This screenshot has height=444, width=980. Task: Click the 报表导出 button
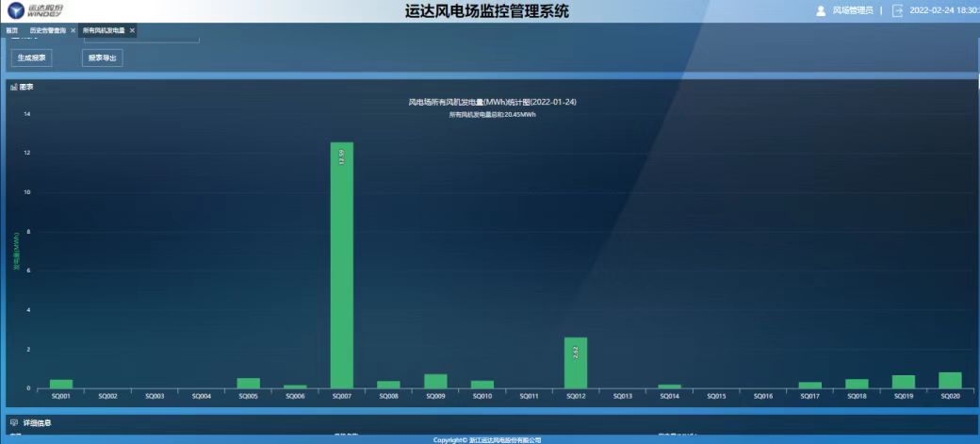(x=102, y=58)
